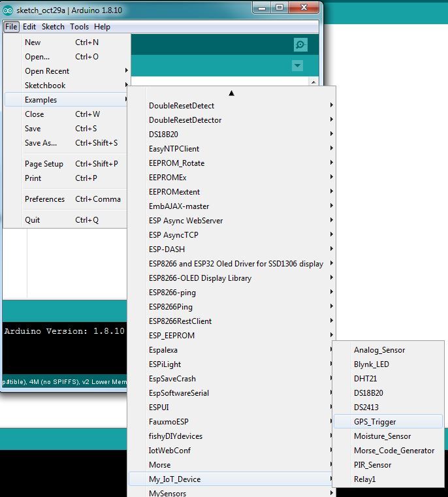This screenshot has height=497, width=448.
Task: Open ESP8266-OLED Display Library examples
Action: pos(231,278)
